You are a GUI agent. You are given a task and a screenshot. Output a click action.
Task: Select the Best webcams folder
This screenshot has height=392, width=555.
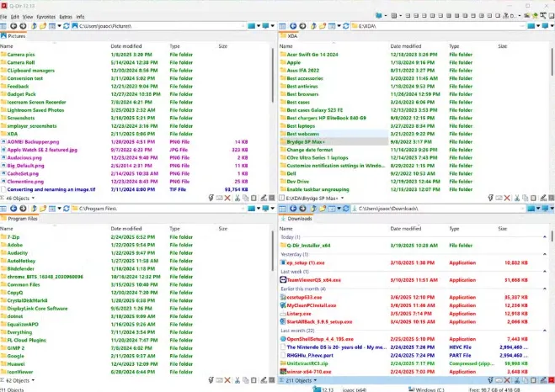(x=303, y=134)
